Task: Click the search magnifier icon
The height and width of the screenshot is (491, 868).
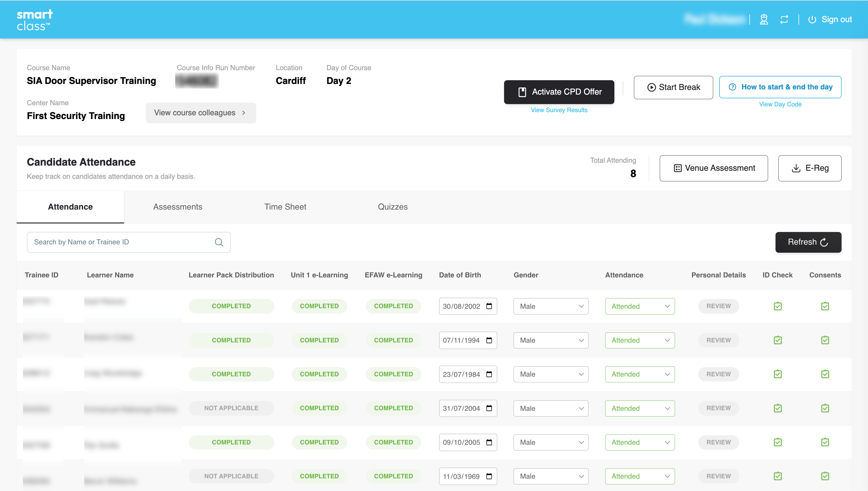Action: click(x=219, y=242)
